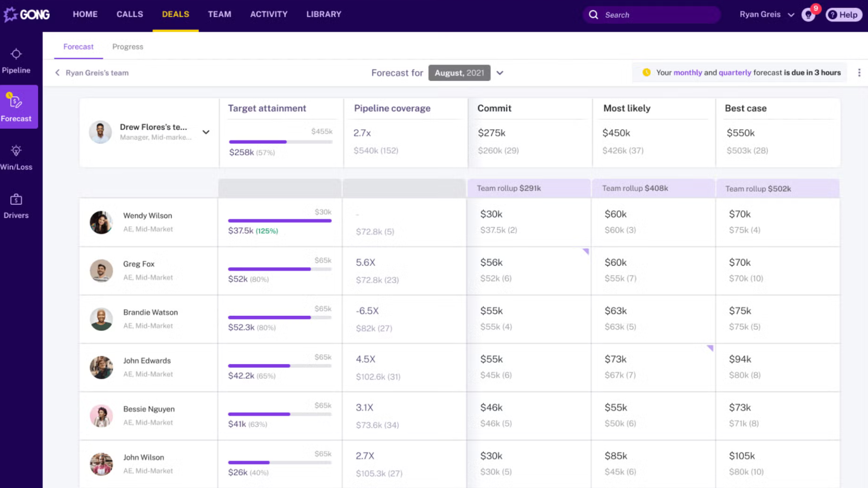This screenshot has width=868, height=488.
Task: Select the Forecast sidebar icon
Action: 16,102
